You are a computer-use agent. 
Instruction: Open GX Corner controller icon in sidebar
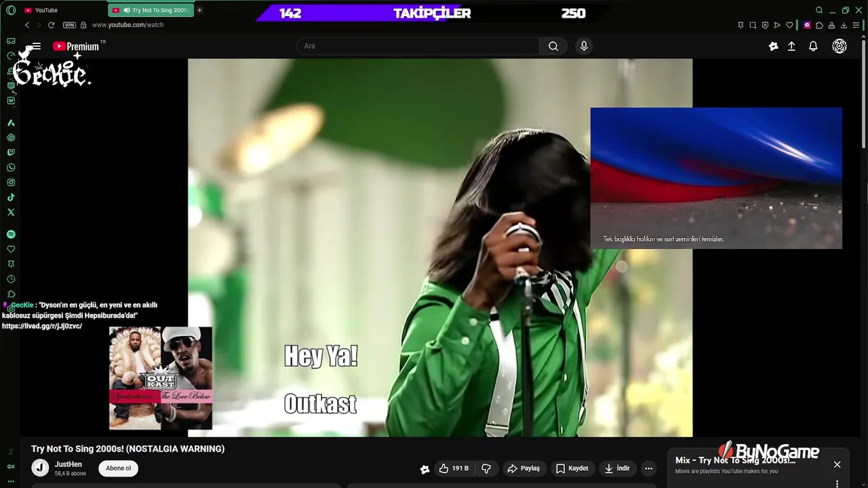(x=11, y=41)
